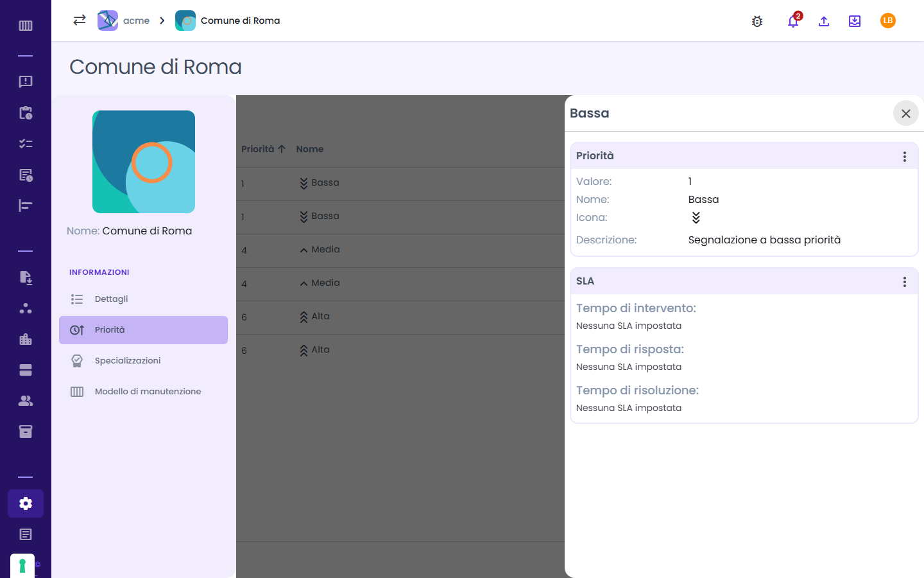Select the first Media priority row
The width and height of the screenshot is (924, 578).
click(400, 250)
